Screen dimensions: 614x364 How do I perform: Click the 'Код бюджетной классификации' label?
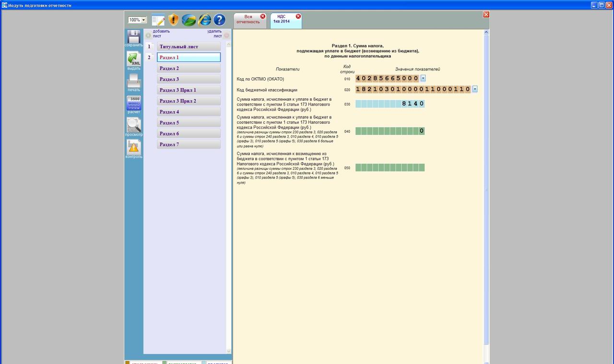point(267,90)
